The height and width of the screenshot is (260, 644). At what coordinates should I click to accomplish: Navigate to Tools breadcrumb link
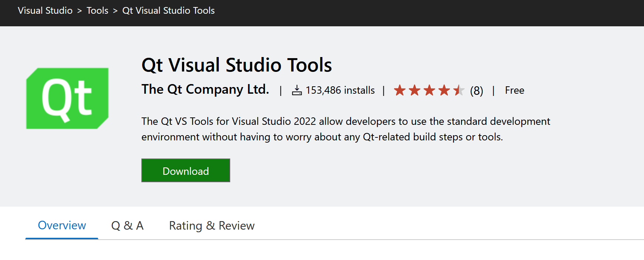[97, 10]
